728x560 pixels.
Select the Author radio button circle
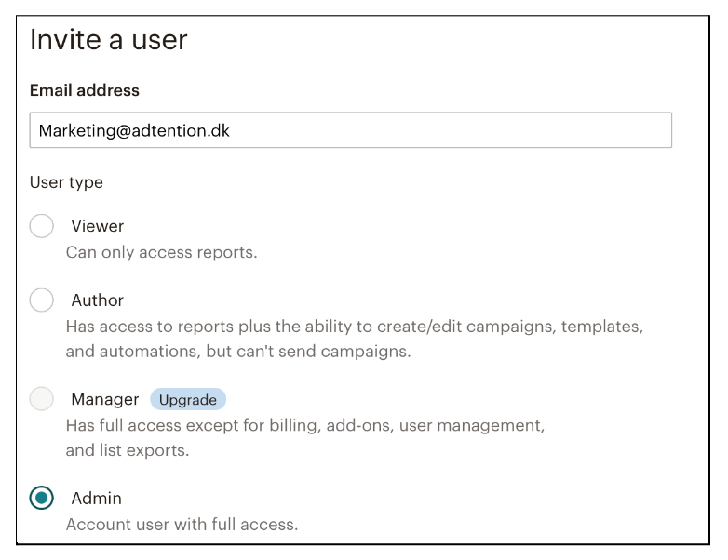pyautogui.click(x=42, y=300)
